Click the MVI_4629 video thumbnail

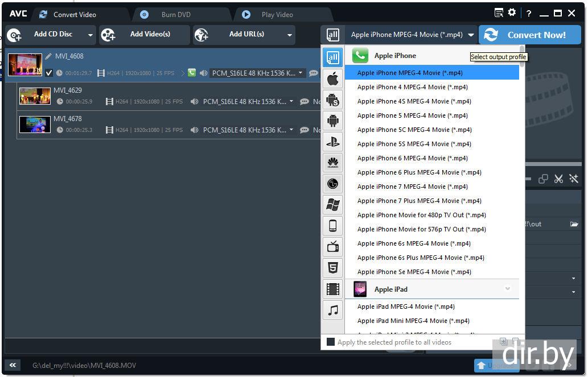35,96
